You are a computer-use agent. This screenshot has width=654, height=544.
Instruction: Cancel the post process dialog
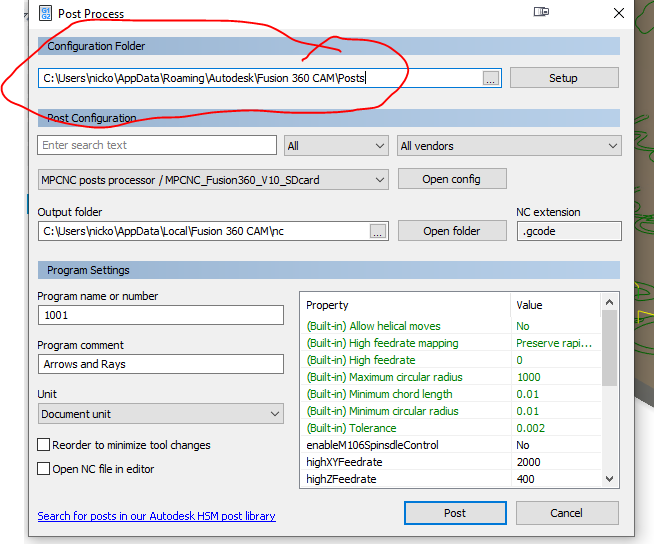[566, 513]
